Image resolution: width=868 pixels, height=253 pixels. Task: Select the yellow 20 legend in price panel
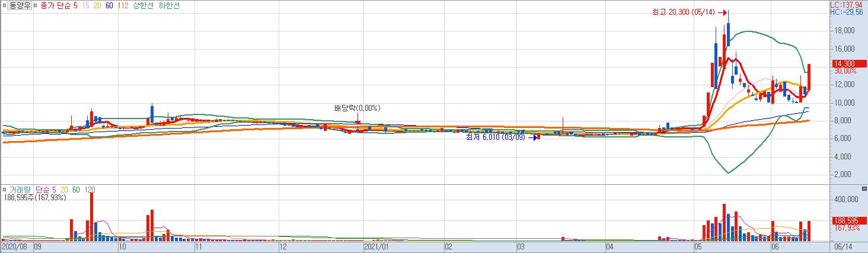(x=97, y=5)
